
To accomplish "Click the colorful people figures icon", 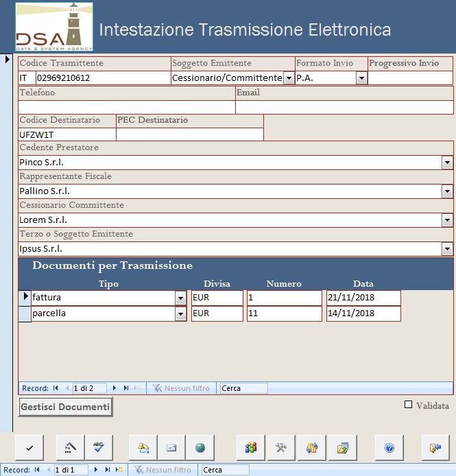I will click(x=251, y=447).
